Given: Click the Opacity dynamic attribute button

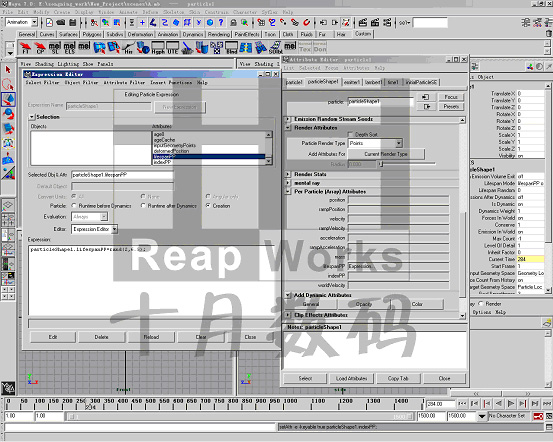Looking at the screenshot, I should coord(364,304).
